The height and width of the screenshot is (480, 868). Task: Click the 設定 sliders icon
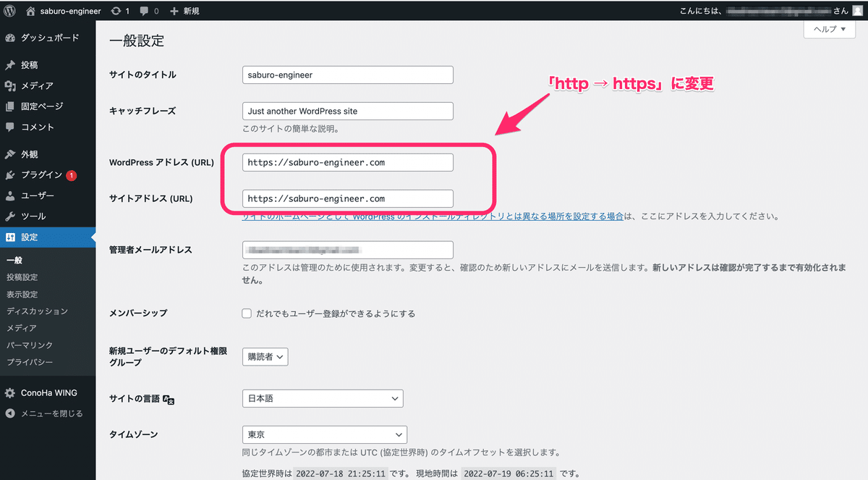(x=10, y=237)
